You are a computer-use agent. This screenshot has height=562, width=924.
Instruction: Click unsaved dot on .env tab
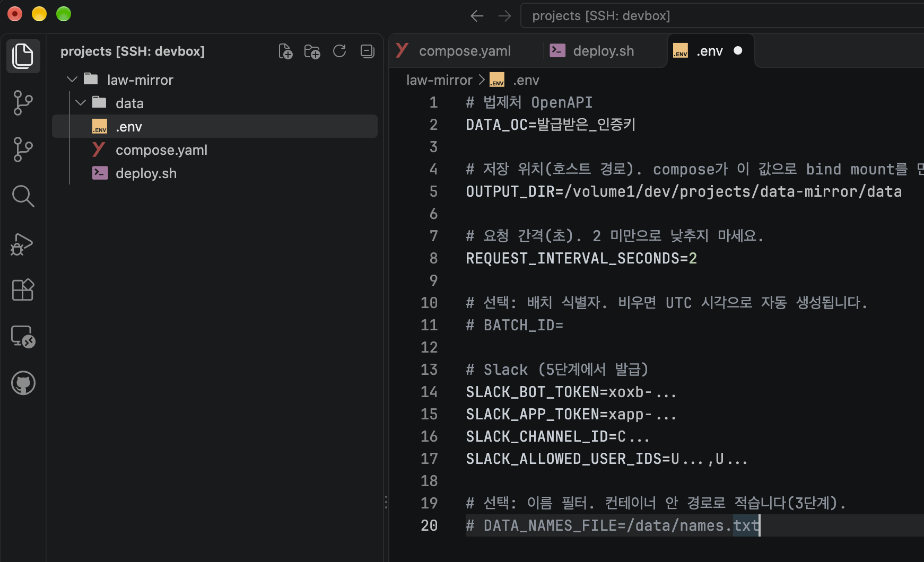click(x=738, y=50)
